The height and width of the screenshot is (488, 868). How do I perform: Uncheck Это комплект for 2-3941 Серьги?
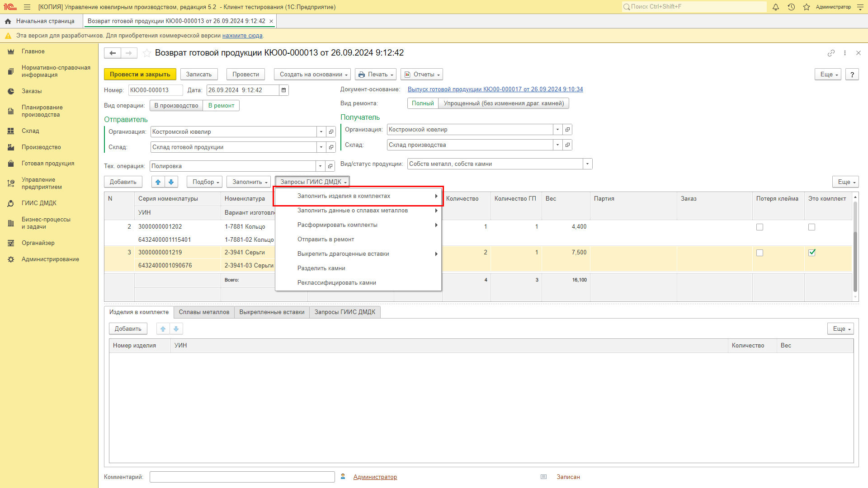(811, 253)
